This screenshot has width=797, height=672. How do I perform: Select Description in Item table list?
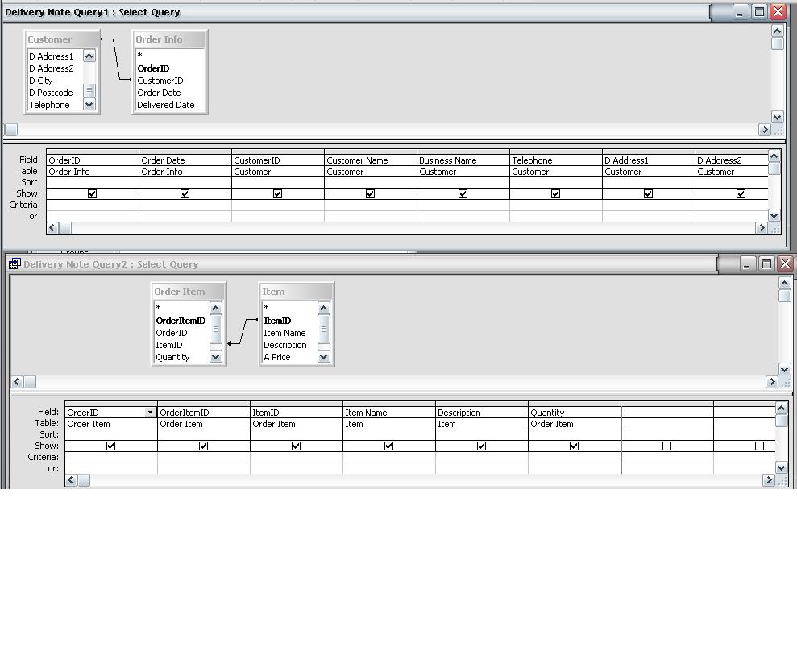(285, 345)
